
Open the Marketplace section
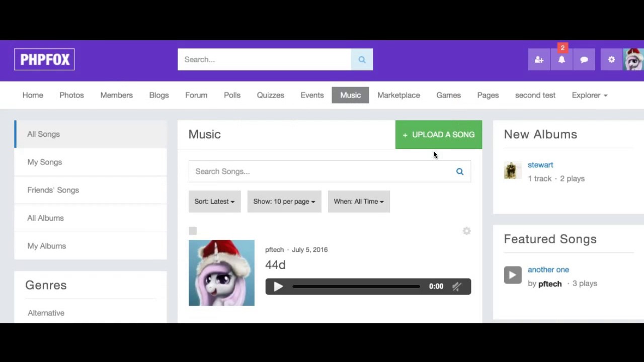tap(398, 95)
